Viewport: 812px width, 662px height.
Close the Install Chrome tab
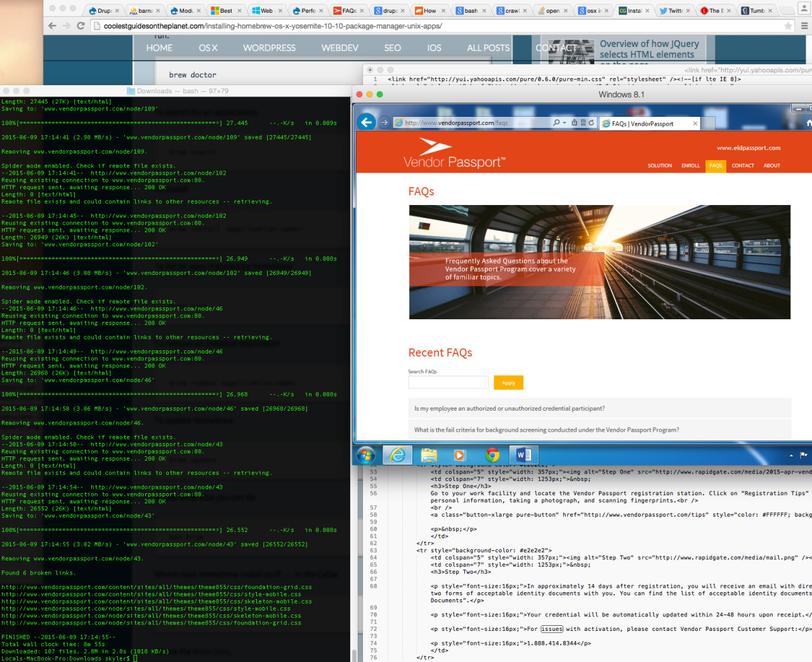click(x=647, y=11)
